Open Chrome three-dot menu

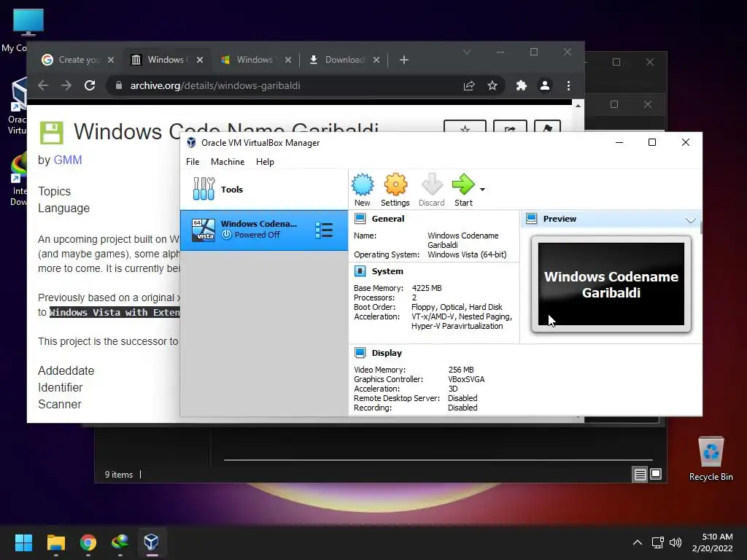[x=568, y=85]
